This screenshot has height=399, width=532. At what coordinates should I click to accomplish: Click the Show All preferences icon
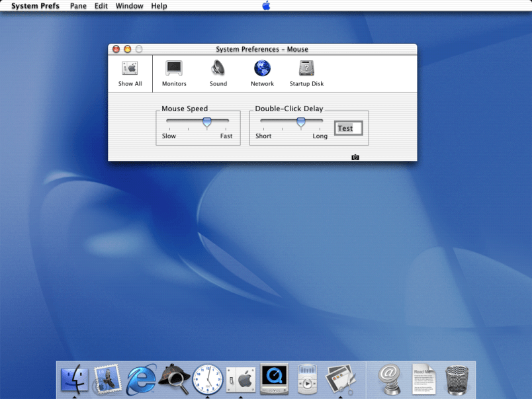tap(130, 69)
